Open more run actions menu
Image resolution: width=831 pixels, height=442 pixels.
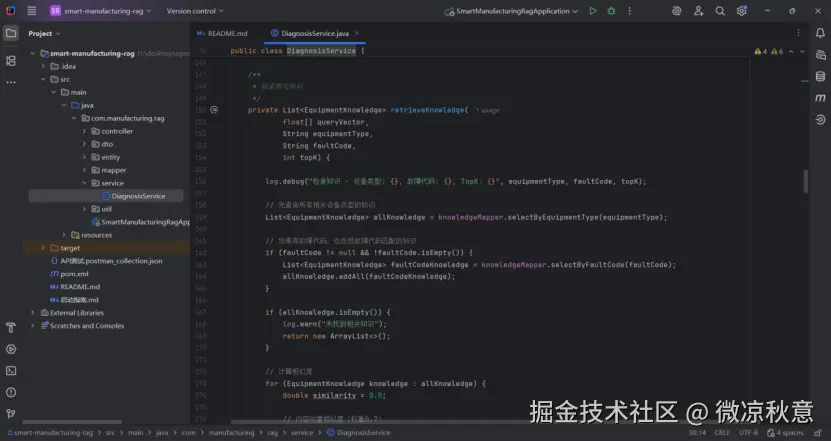point(630,11)
